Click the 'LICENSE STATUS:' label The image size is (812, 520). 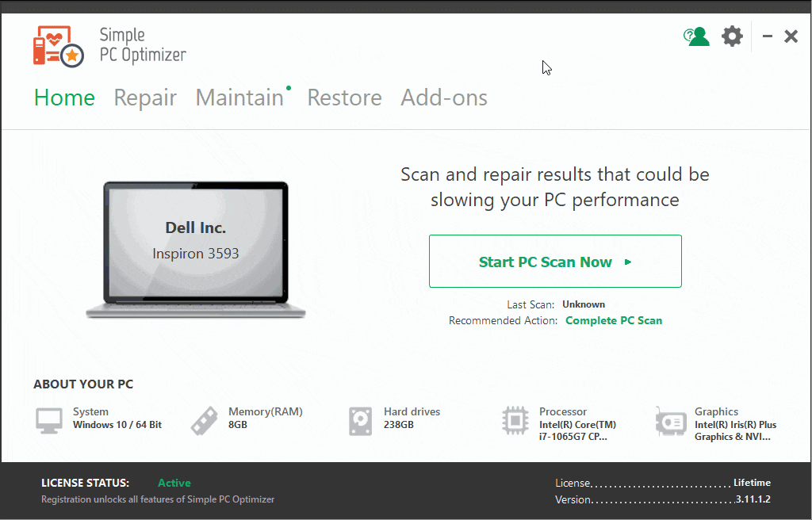point(86,483)
